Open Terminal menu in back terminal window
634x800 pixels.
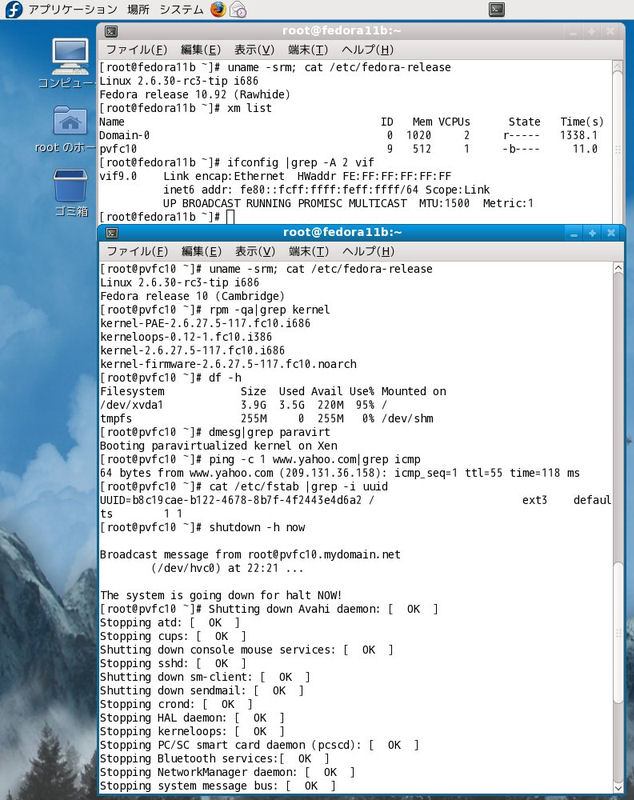click(x=308, y=49)
